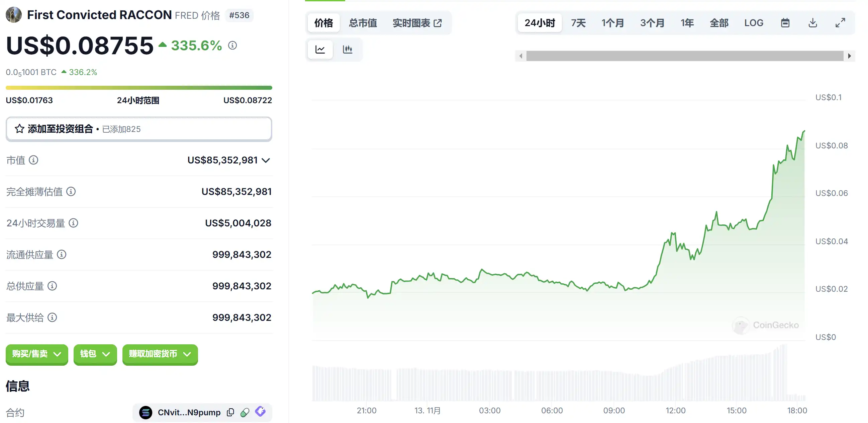Select the 7天 time range
Viewport: 868px width, 423px height.
tap(578, 23)
